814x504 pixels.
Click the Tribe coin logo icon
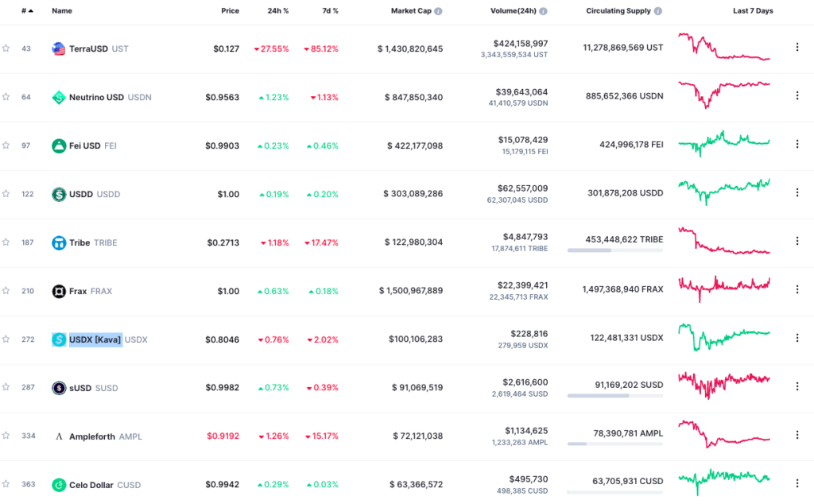tap(58, 242)
